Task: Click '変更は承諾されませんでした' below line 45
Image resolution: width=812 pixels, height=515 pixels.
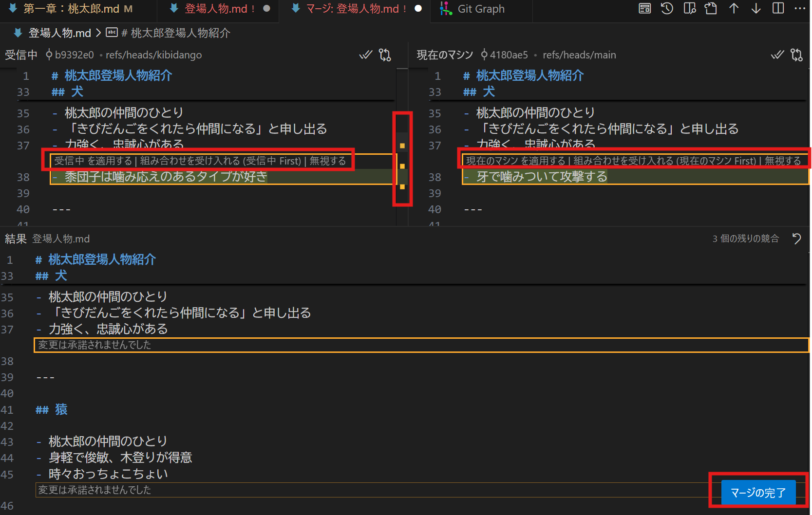Action: [x=94, y=490]
